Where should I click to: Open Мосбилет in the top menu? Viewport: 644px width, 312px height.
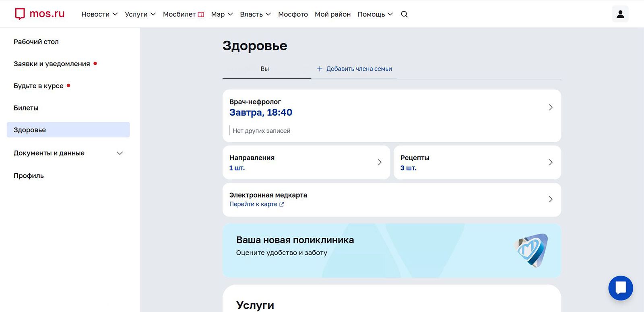[184, 14]
